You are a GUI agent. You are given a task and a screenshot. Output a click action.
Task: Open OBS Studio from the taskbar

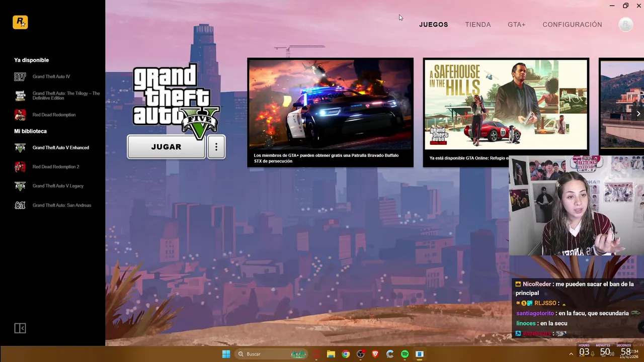click(x=360, y=354)
